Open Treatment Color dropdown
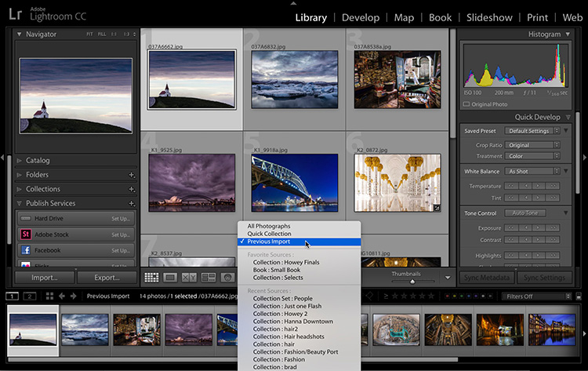Screen dimensions: 588x371 (x=532, y=155)
